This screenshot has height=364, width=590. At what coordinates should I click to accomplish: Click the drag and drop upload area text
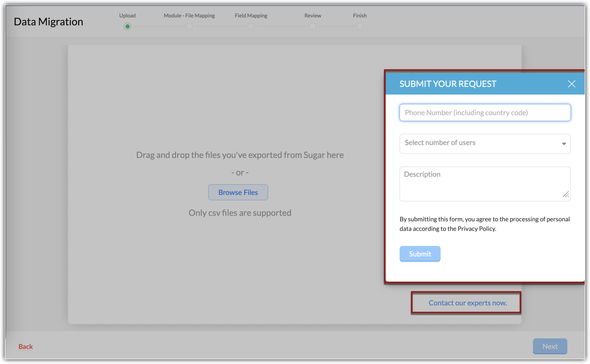point(240,155)
